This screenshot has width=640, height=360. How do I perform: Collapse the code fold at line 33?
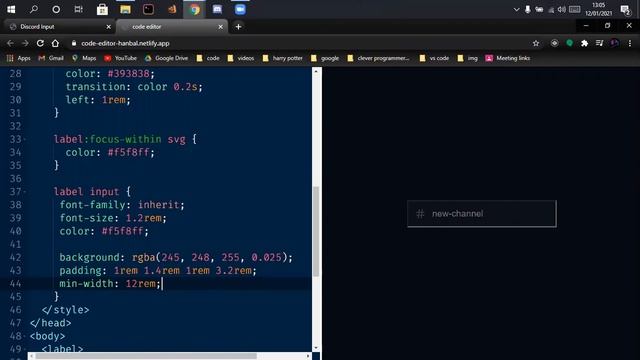click(x=25, y=140)
